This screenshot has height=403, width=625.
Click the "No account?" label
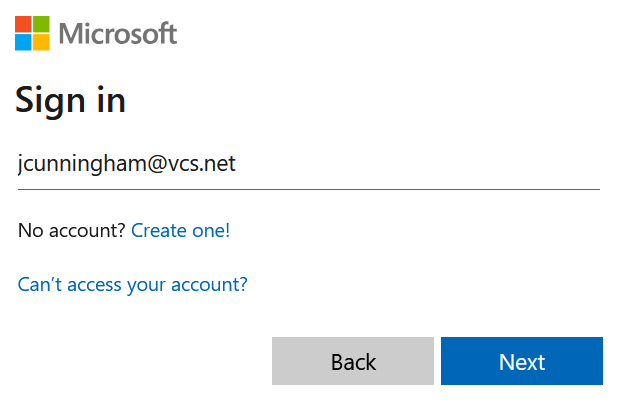click(72, 231)
